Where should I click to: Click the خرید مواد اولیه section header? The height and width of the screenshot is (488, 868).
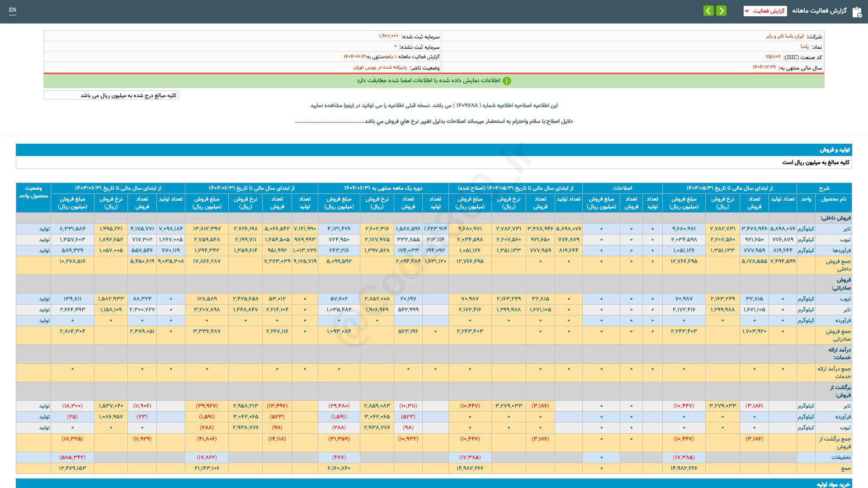(833, 484)
